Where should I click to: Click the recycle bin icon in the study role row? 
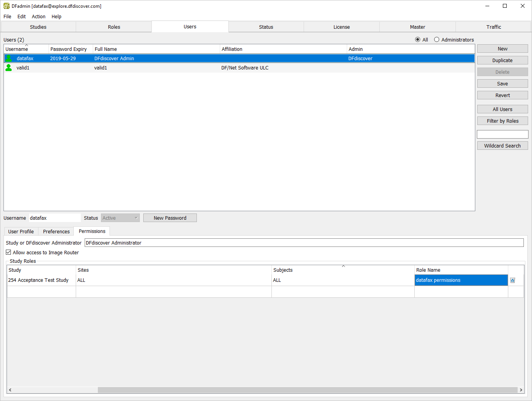coord(512,280)
